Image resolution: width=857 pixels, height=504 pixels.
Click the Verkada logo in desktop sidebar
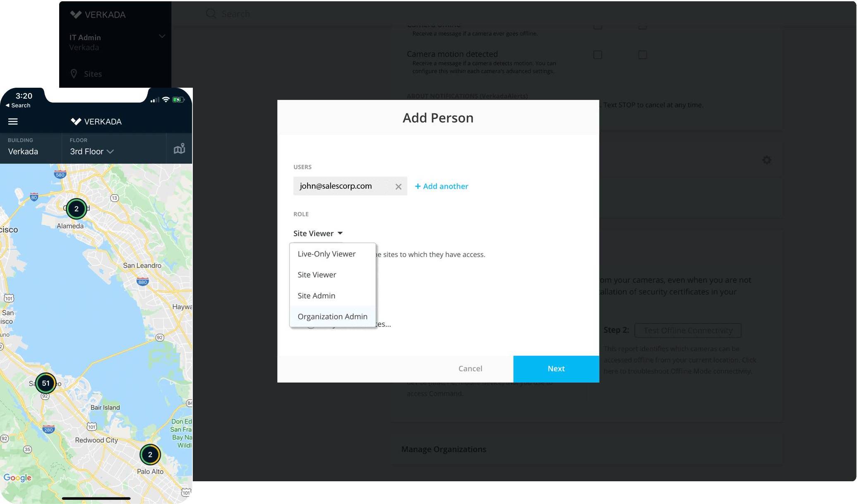98,14
